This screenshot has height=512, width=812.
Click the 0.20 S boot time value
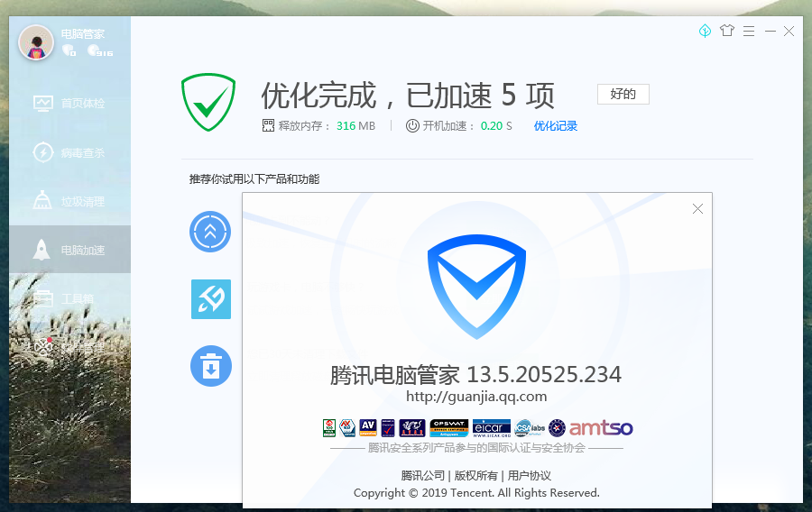(x=496, y=125)
